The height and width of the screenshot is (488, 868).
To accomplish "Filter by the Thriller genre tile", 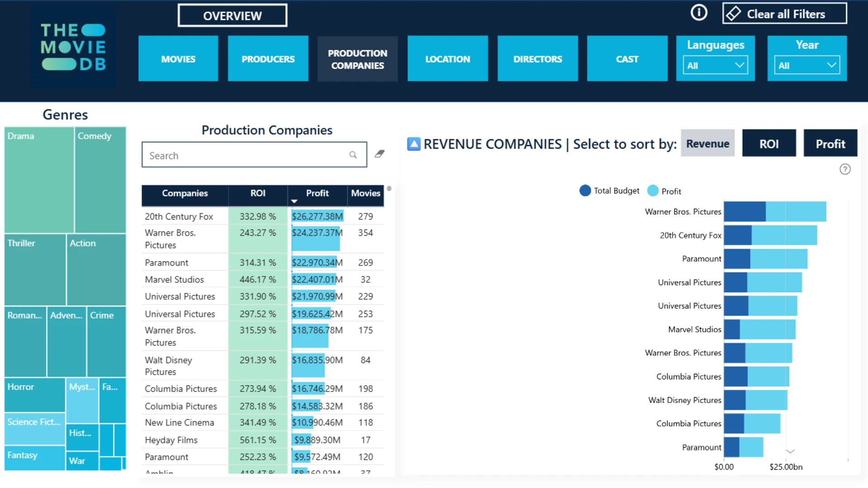I will 35,270.
